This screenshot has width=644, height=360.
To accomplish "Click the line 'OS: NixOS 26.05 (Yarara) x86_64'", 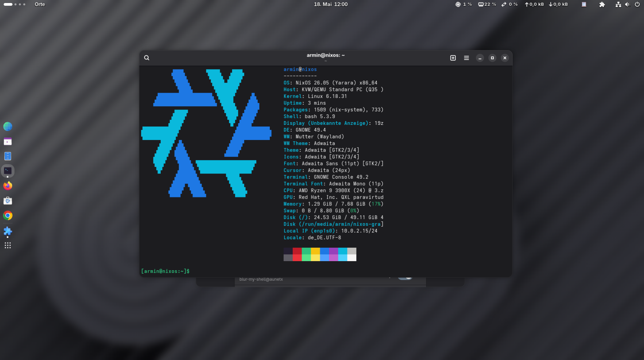I will pos(331,83).
